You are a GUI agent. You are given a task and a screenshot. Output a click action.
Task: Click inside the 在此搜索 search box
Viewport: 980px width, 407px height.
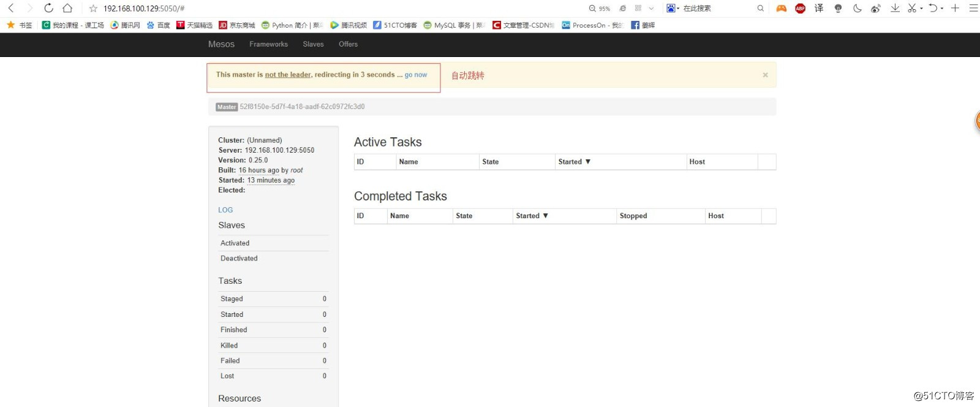(x=718, y=9)
